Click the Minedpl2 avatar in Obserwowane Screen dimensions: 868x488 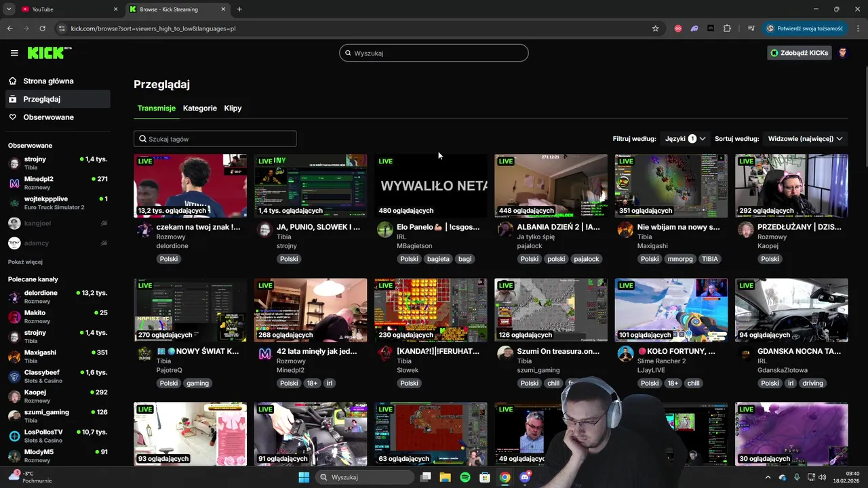click(x=14, y=183)
